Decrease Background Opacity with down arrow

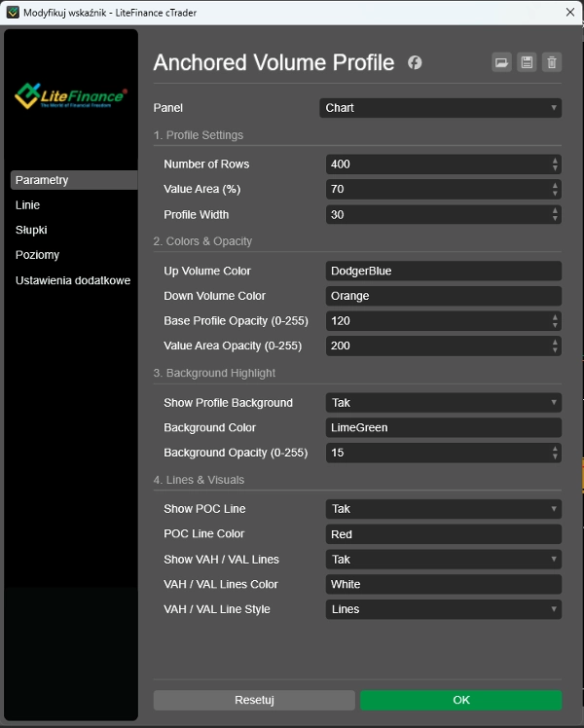point(555,456)
